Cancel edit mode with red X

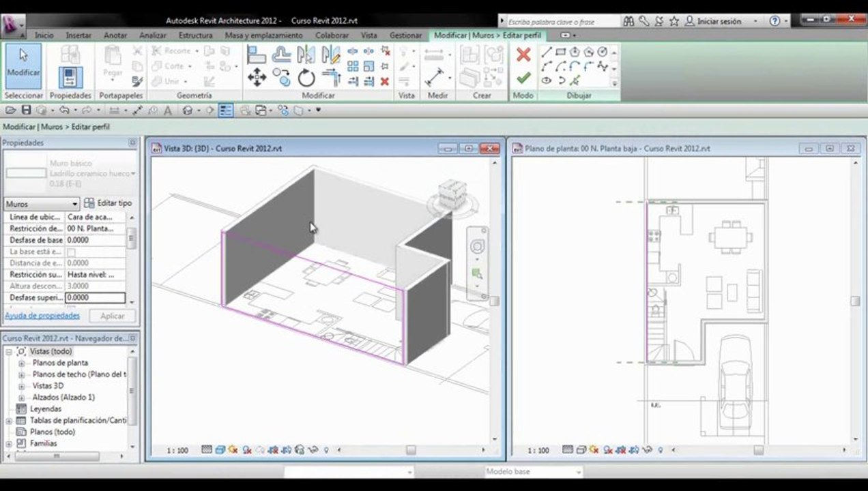(x=523, y=55)
